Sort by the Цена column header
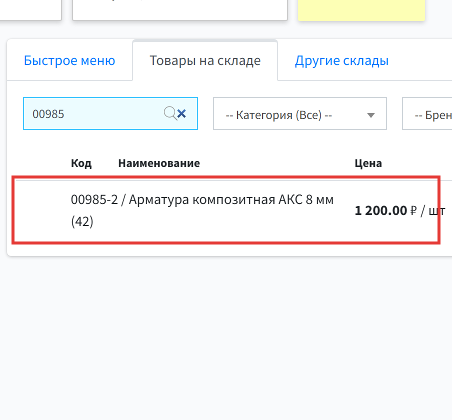This screenshot has height=420, width=452. coord(368,163)
